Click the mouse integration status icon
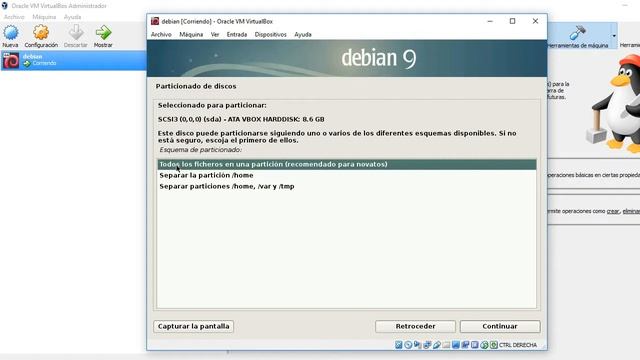This screenshot has width=640, height=360. tap(484, 345)
